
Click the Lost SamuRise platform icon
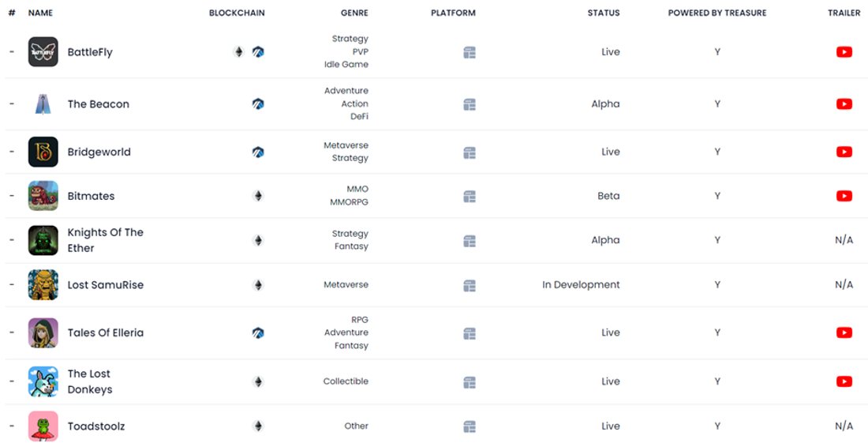pyautogui.click(x=470, y=285)
